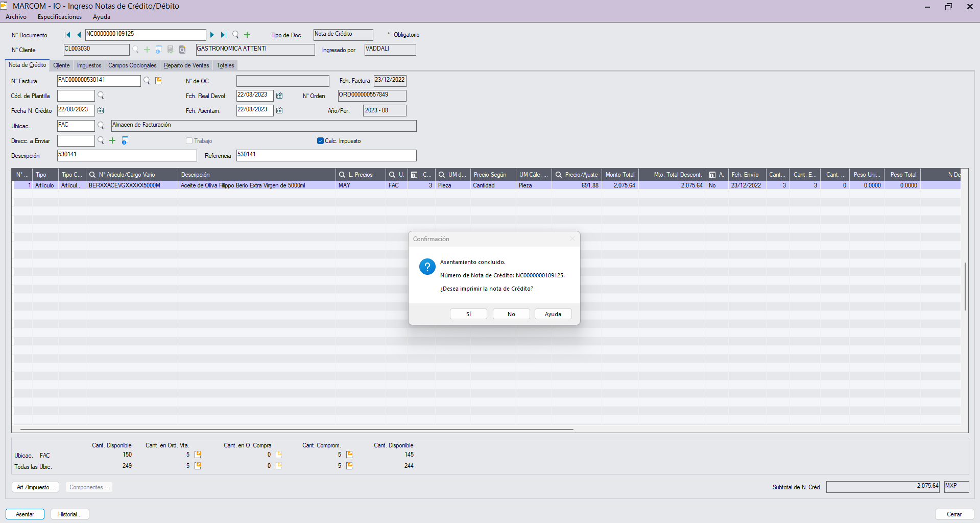Open the finder beside Cód. de Plantilla
980x523 pixels.
point(101,96)
